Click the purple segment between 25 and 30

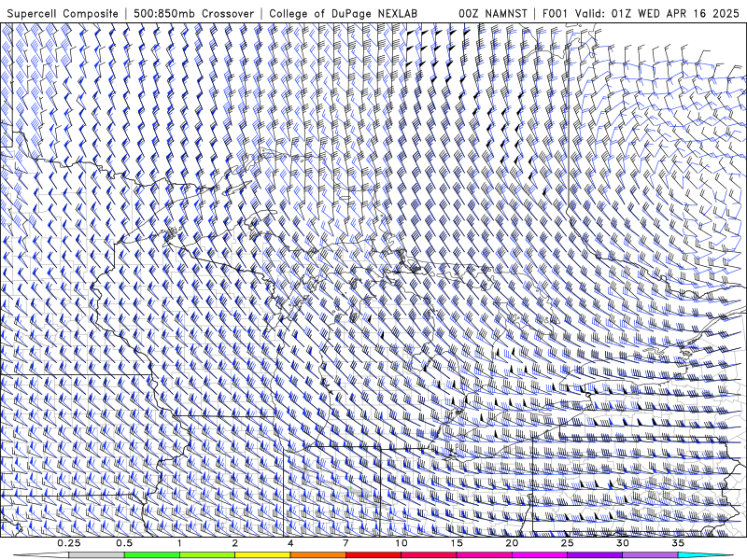pos(595,555)
